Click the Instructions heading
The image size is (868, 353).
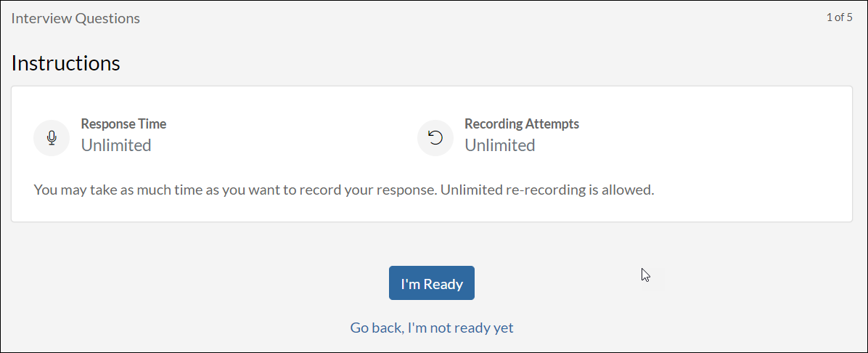click(x=66, y=63)
